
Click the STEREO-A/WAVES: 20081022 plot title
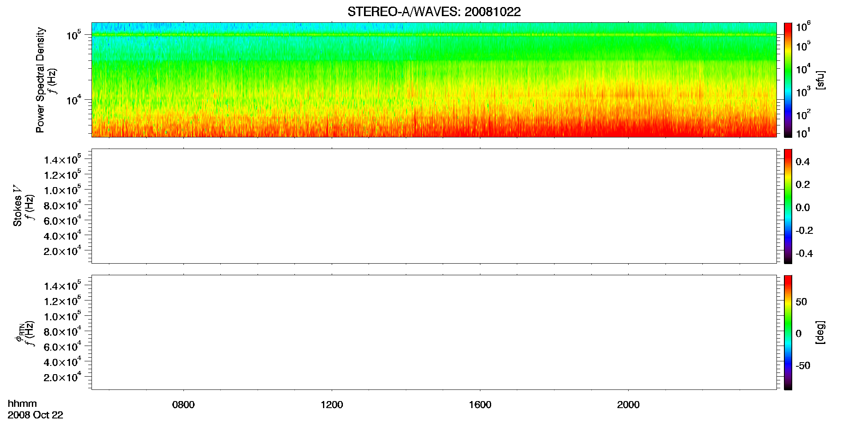point(434,12)
